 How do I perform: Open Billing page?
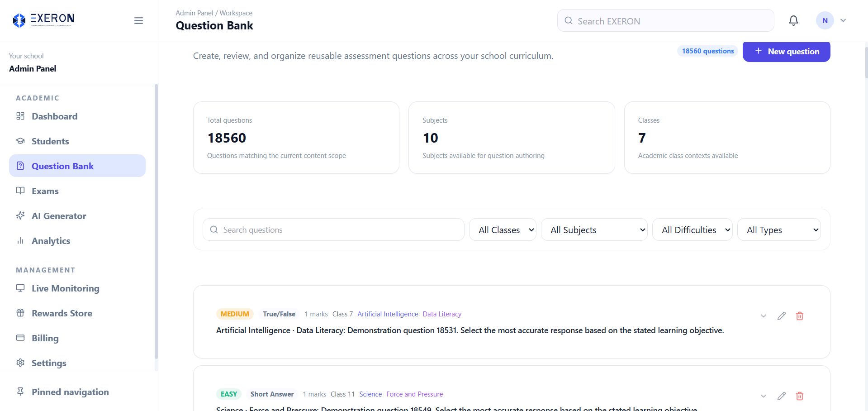pyautogui.click(x=77, y=338)
